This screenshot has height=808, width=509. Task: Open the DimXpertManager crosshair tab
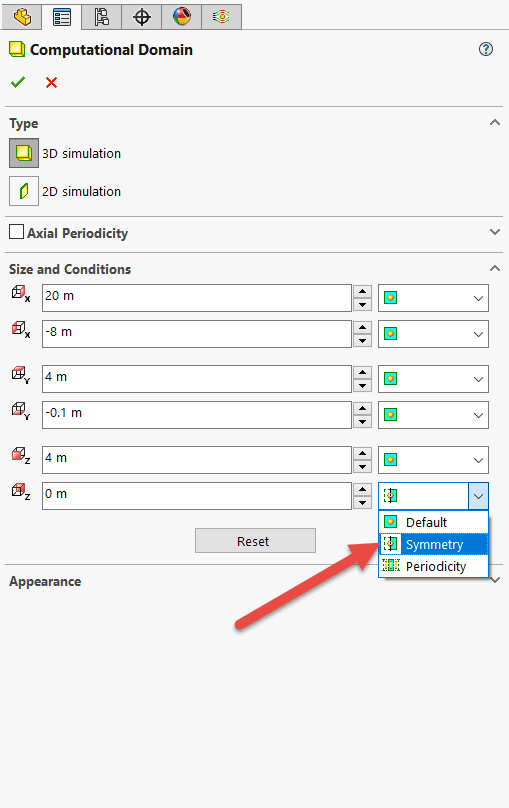tap(142, 18)
